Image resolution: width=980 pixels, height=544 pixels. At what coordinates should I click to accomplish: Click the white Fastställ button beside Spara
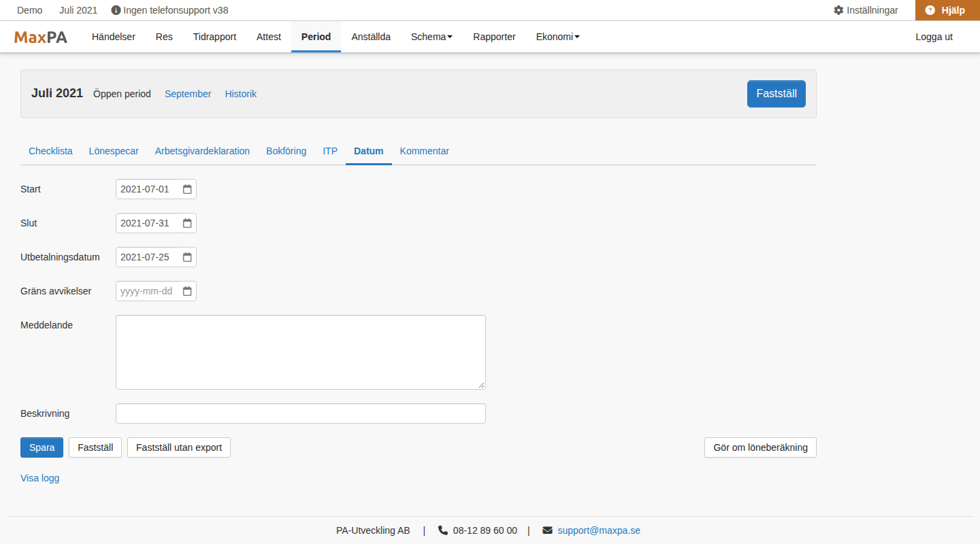(x=95, y=447)
